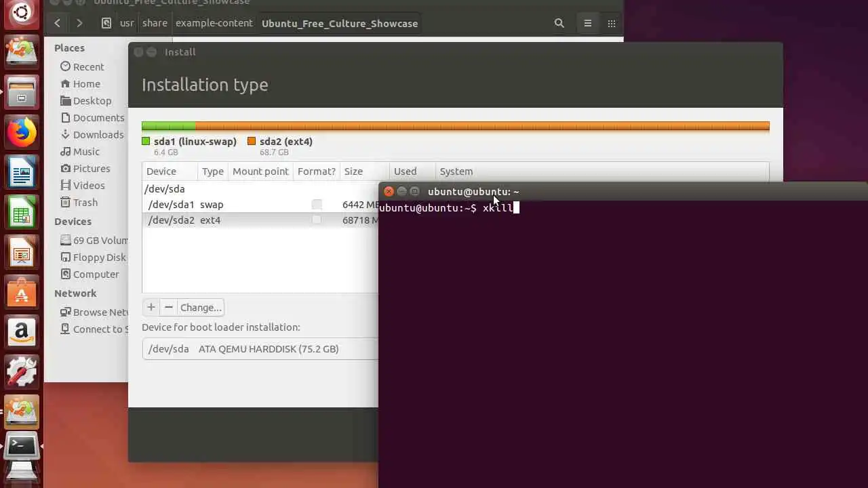Viewport: 868px width, 488px height.
Task: Open the Ubuntu Dash launcher icon
Action: click(22, 14)
